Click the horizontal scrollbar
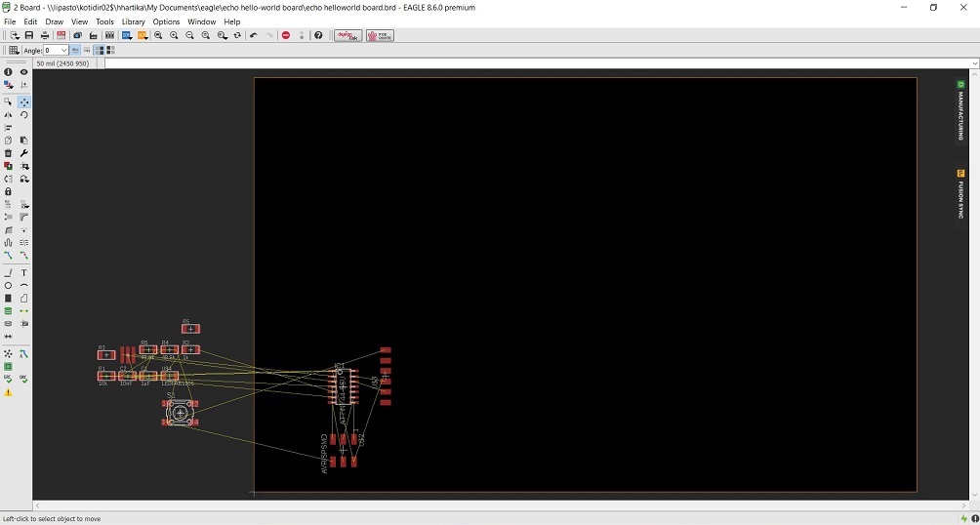Screen dimensions: 980x525 point(502,505)
